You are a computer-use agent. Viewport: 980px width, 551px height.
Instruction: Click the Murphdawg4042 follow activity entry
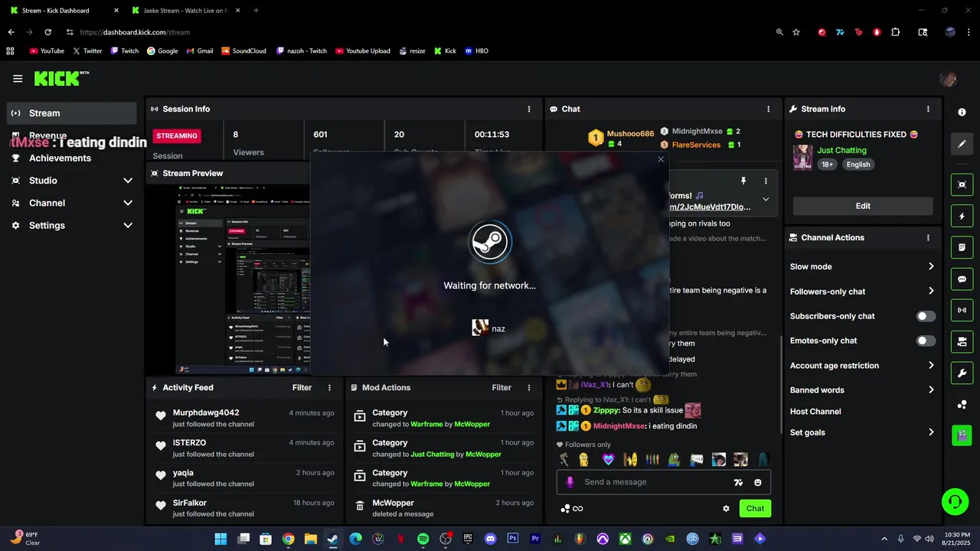pyautogui.click(x=244, y=418)
